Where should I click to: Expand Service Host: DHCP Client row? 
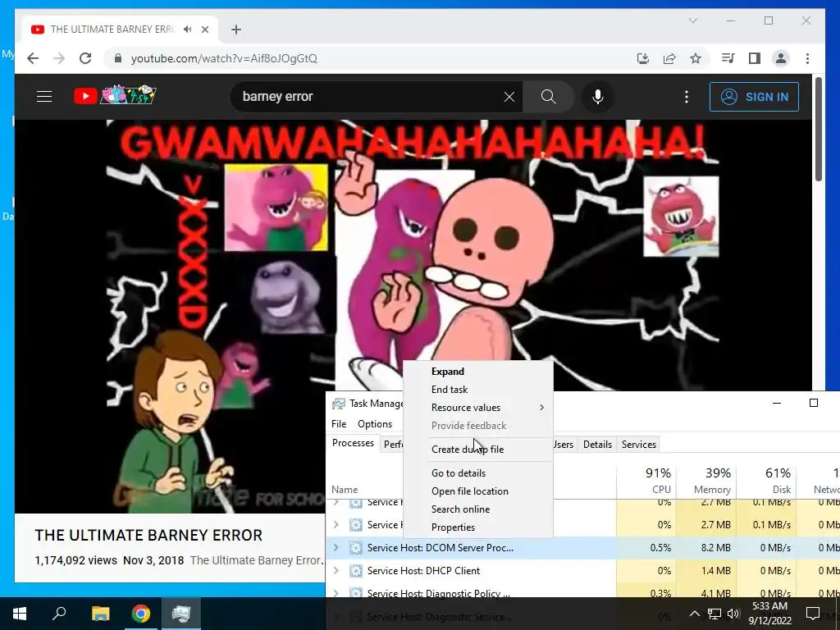336,571
